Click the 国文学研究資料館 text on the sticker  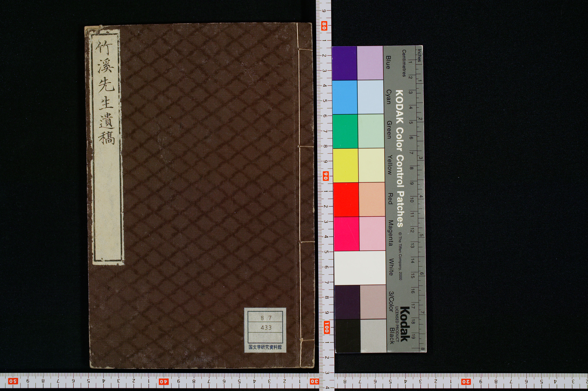tap(265, 347)
